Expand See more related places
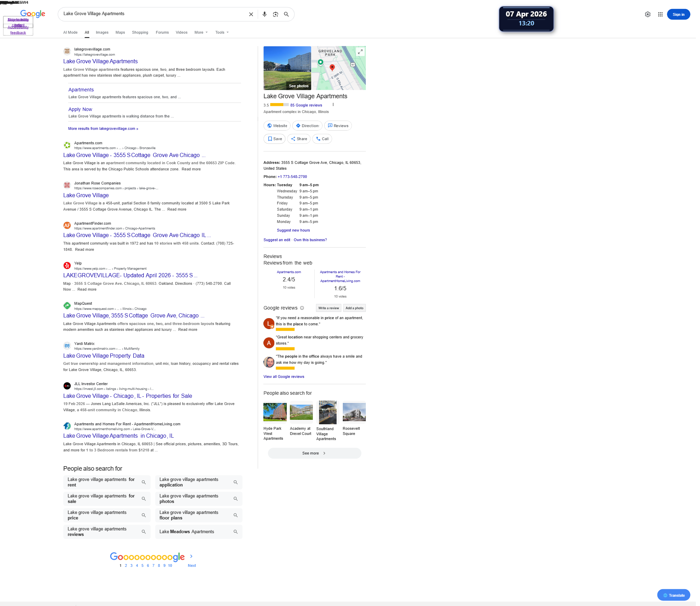700x606 pixels. tap(314, 453)
